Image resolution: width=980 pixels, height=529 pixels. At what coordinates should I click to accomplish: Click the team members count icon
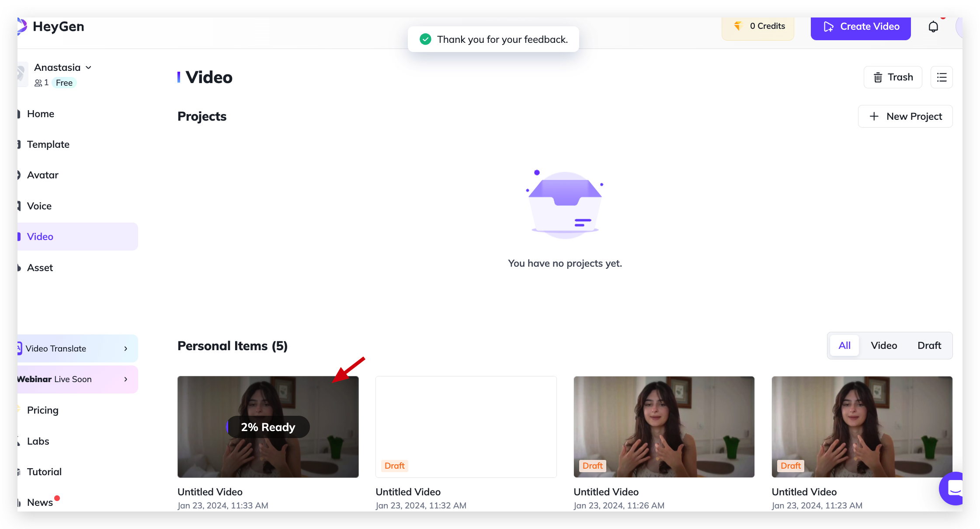[x=38, y=83]
